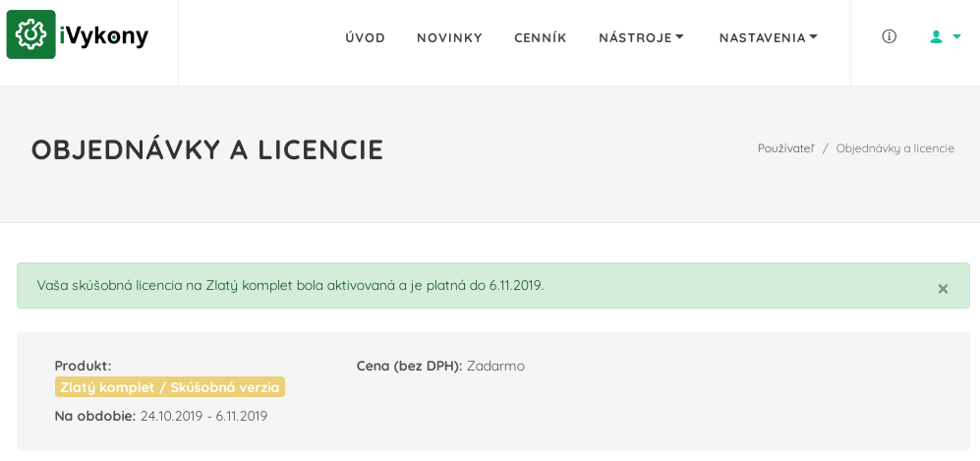Expand the user account caret arrow

(956, 36)
